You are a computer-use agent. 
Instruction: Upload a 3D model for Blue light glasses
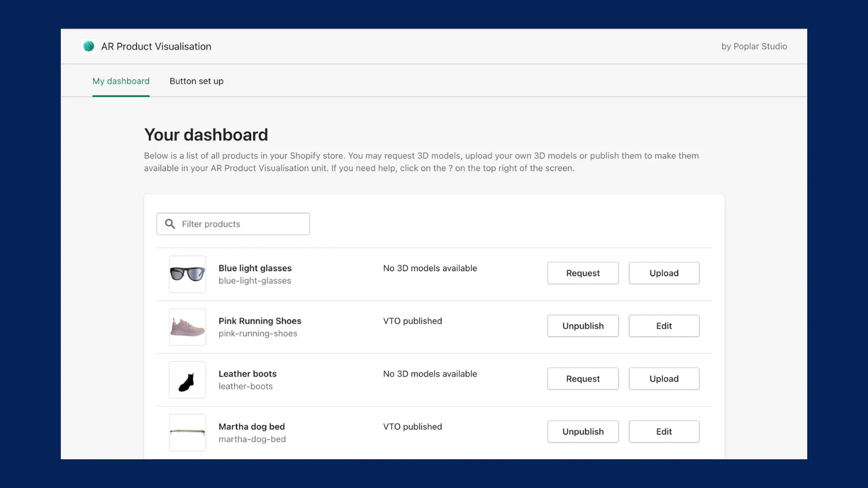(664, 273)
